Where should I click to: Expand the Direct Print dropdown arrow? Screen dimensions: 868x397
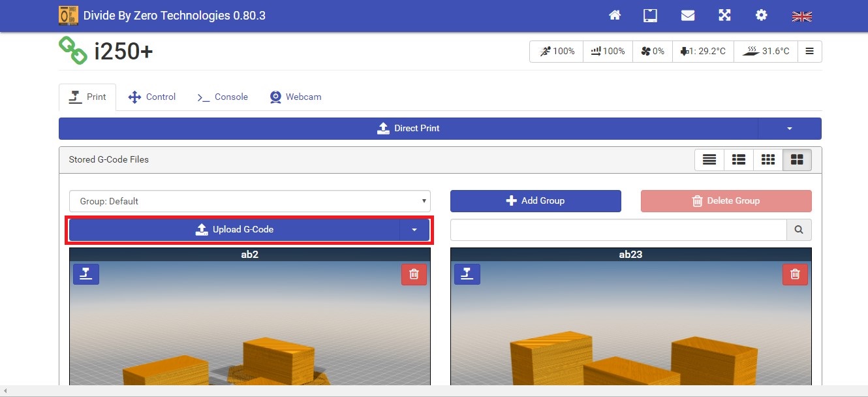click(x=790, y=129)
